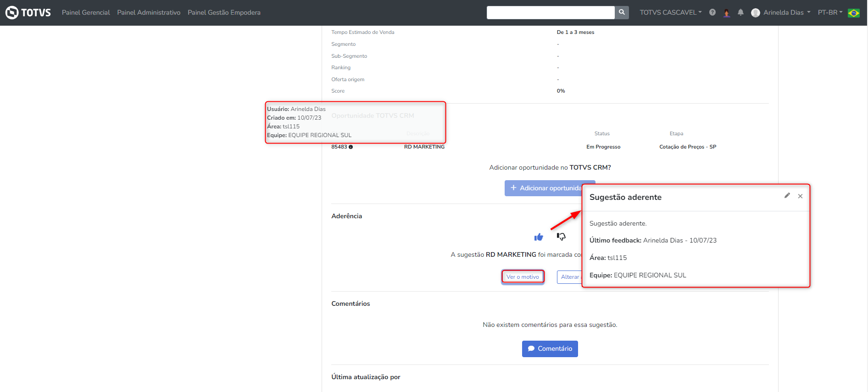Open the PT-BR language dropdown
Screen dimensions: 868x392
[830, 12]
